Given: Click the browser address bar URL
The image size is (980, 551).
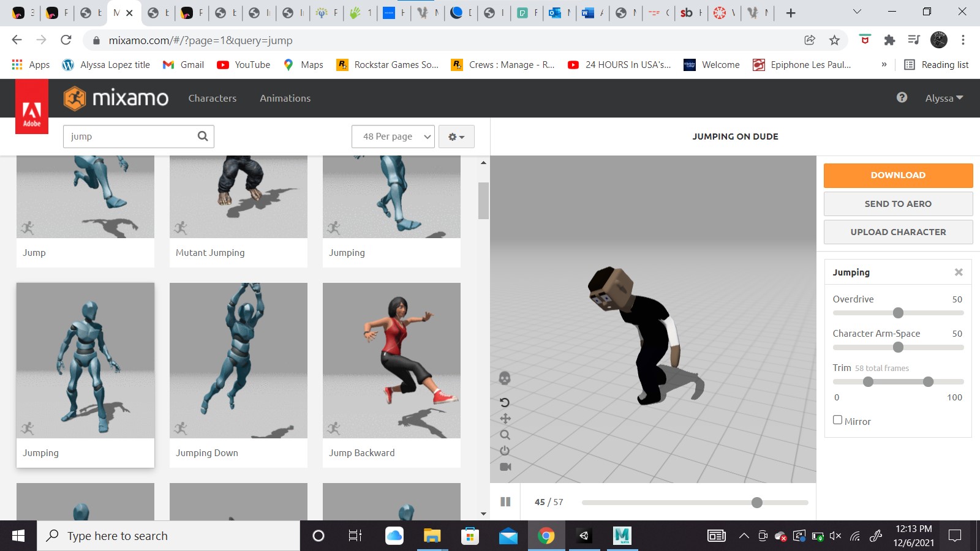Looking at the screenshot, I should coord(200,40).
